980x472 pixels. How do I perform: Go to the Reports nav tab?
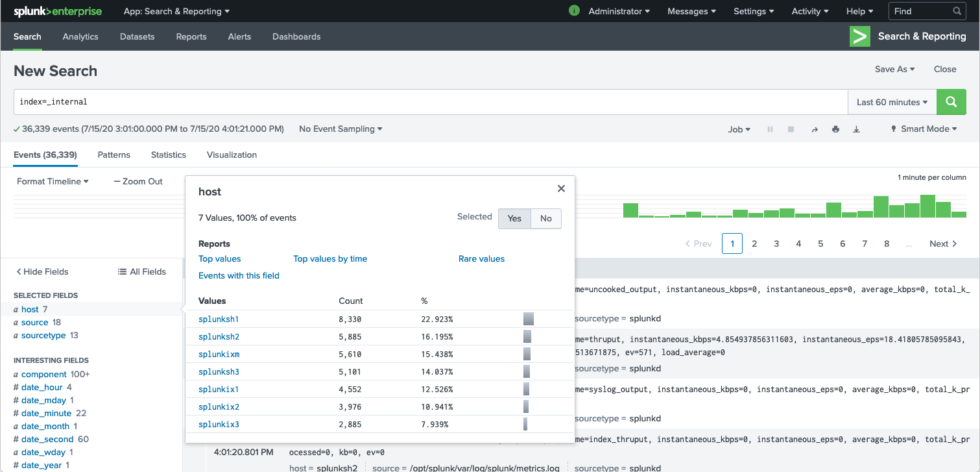pos(191,36)
